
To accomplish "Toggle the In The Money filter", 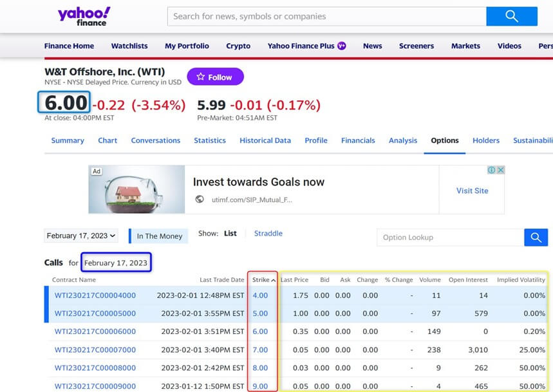I will [158, 236].
